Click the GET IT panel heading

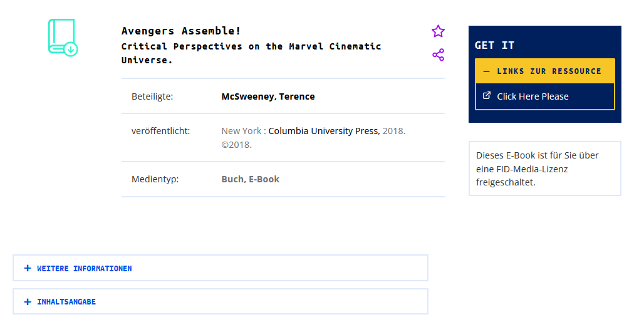tap(494, 45)
